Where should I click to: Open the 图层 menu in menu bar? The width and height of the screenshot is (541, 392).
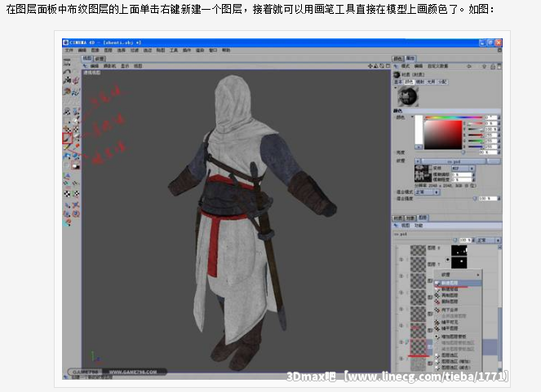pos(109,51)
